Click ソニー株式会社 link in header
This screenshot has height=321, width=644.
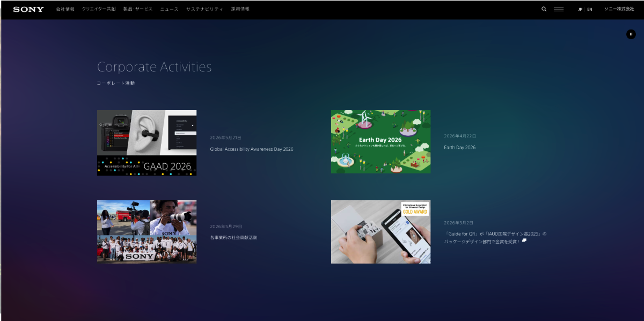619,9
